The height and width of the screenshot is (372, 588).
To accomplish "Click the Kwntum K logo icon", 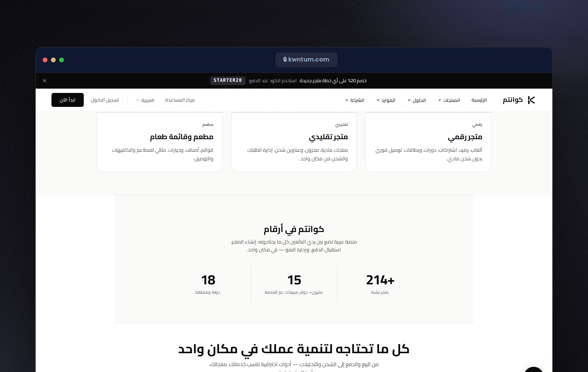I will (531, 100).
